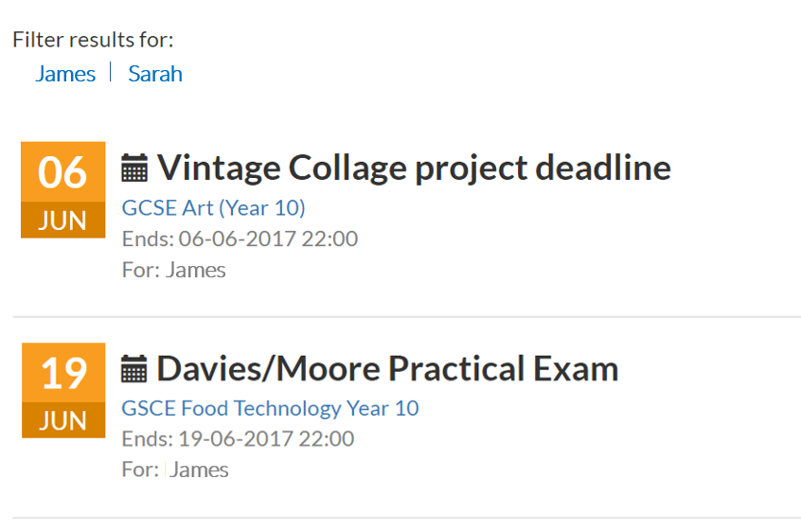This screenshot has width=801, height=532.
Task: Click the calendar icon beside Davies/Moore
Action: click(x=135, y=369)
